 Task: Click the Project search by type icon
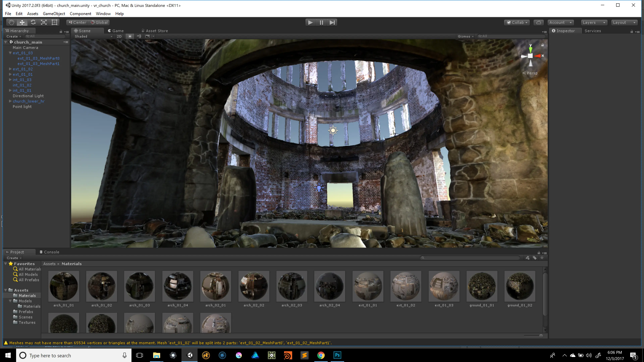pyautogui.click(x=527, y=258)
